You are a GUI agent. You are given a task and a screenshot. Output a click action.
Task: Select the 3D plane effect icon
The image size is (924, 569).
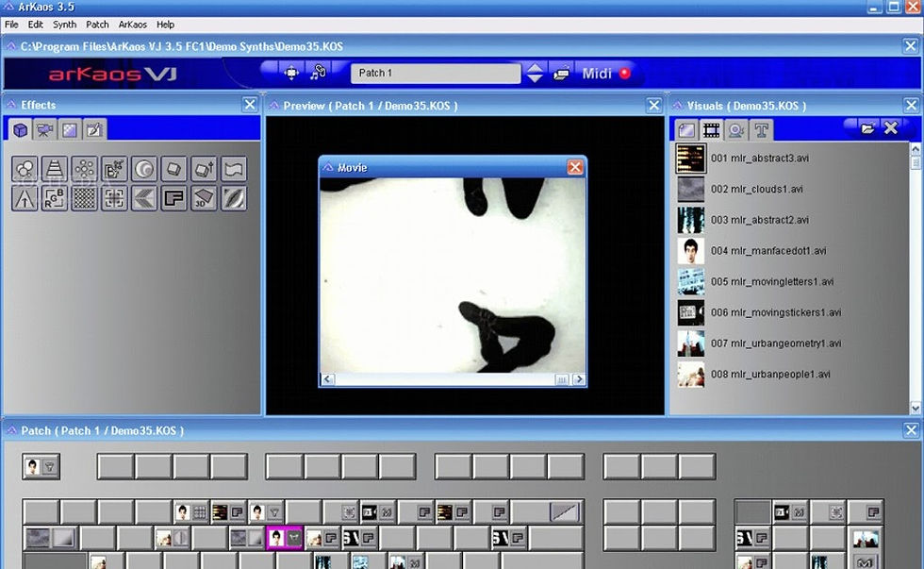coord(204,198)
